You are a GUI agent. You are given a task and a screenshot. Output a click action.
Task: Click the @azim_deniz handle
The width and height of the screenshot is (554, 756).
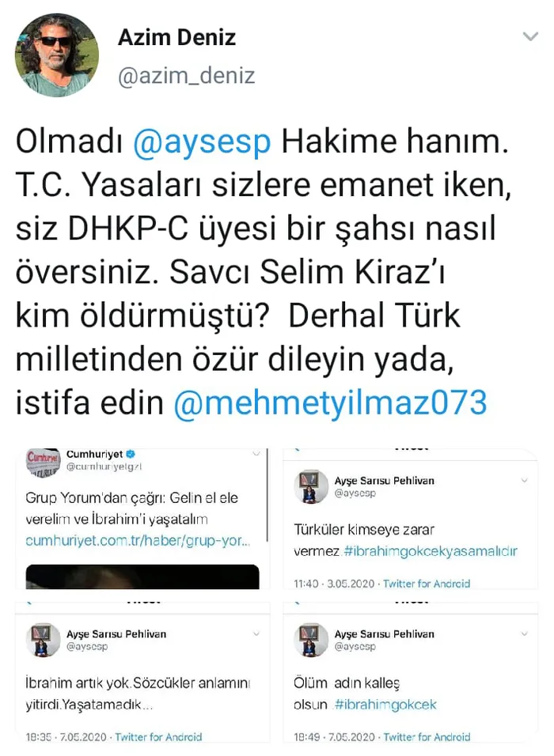186,76
